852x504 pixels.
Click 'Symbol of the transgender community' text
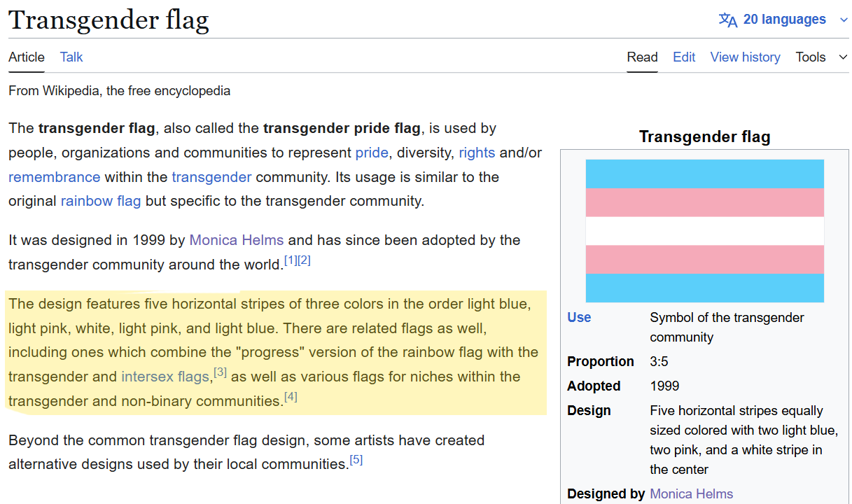pos(727,328)
